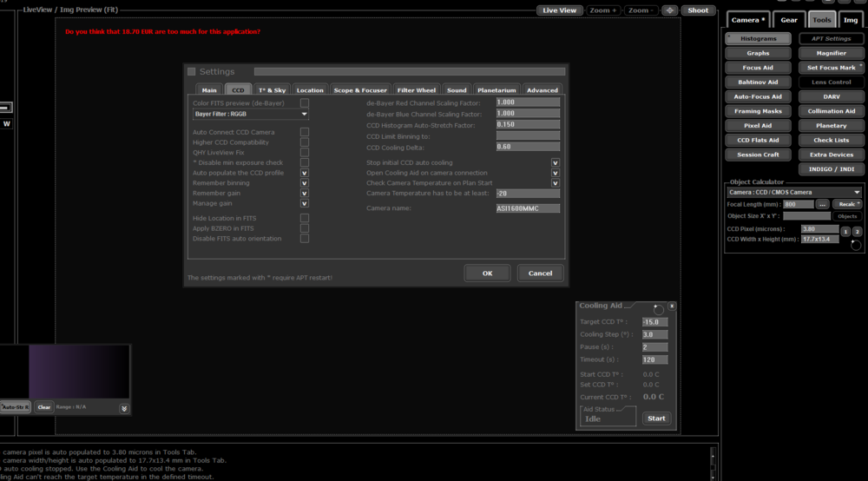
Task: Click the histogram gradient preview
Action: pos(79,372)
